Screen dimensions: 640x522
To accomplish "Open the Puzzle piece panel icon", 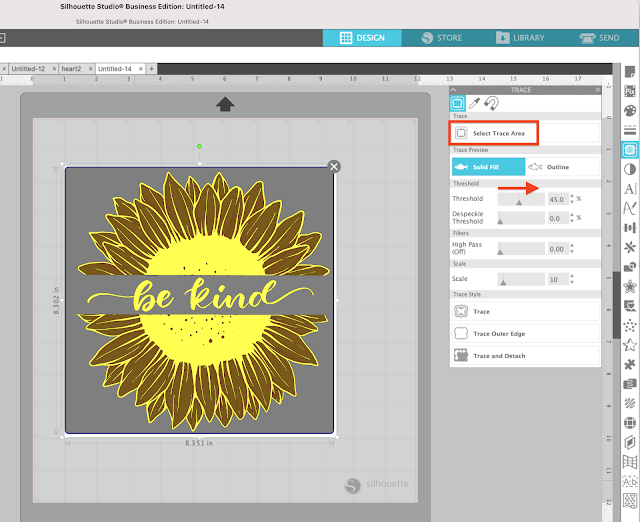I will (x=630, y=364).
